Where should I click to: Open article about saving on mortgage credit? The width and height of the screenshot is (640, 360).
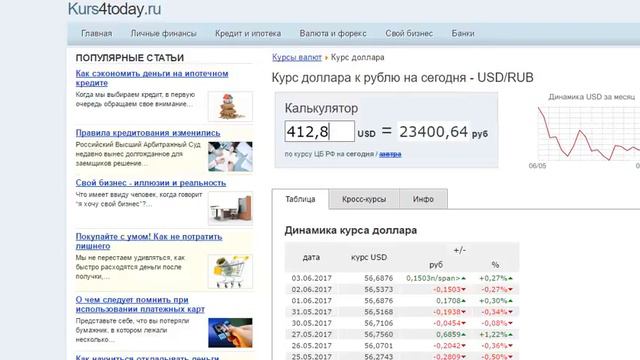pos(152,78)
